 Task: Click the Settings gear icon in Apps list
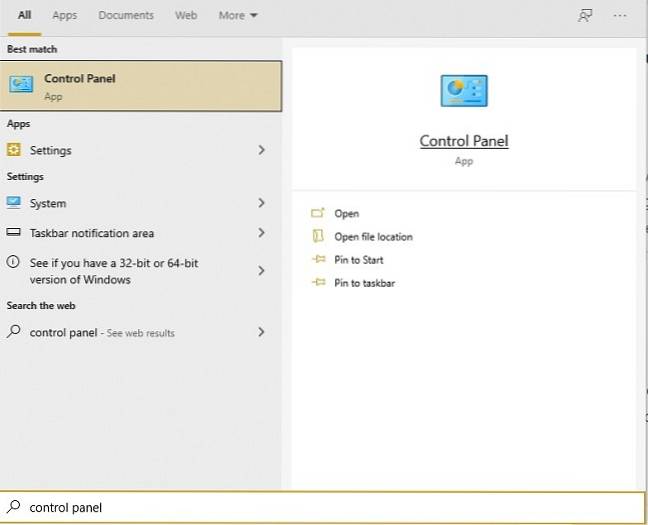click(x=14, y=150)
